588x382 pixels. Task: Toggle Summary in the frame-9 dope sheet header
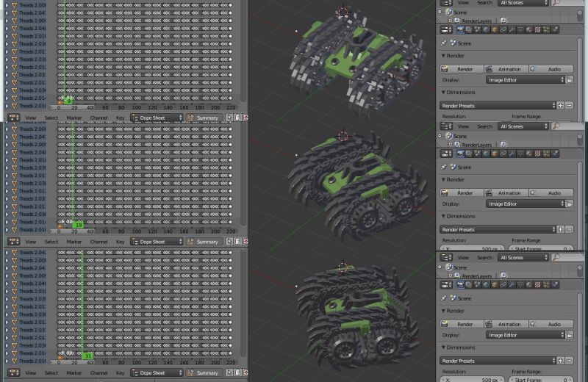tap(204, 118)
